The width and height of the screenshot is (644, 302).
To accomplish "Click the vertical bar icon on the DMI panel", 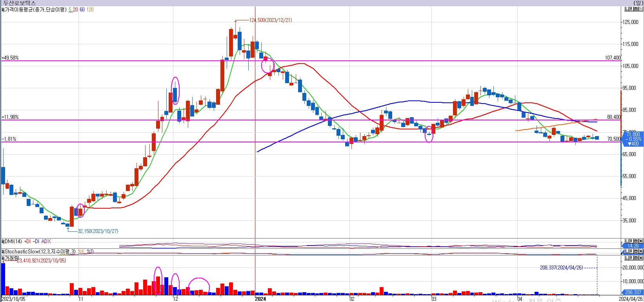I will 631,241.
